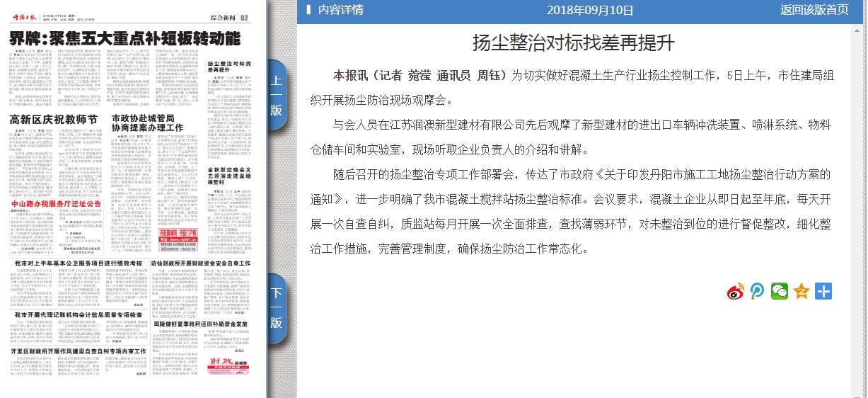Open headline 界牌:聚焦五大重点补短板转动能
This screenshot has width=868, height=398.
125,38
